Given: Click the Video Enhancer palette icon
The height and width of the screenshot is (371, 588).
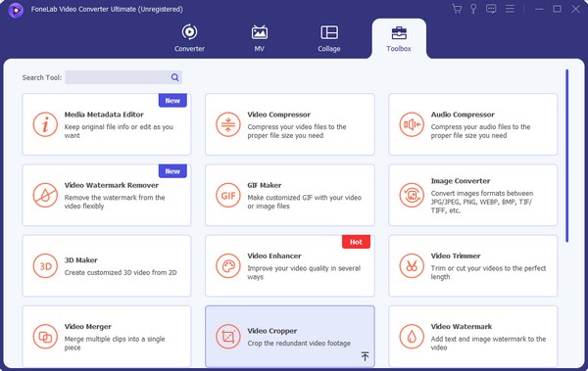Looking at the screenshot, I should pyautogui.click(x=228, y=266).
